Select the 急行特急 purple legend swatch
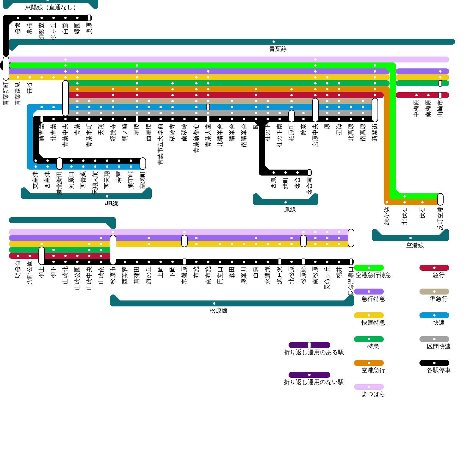The image size is (476, 476). tap(369, 292)
